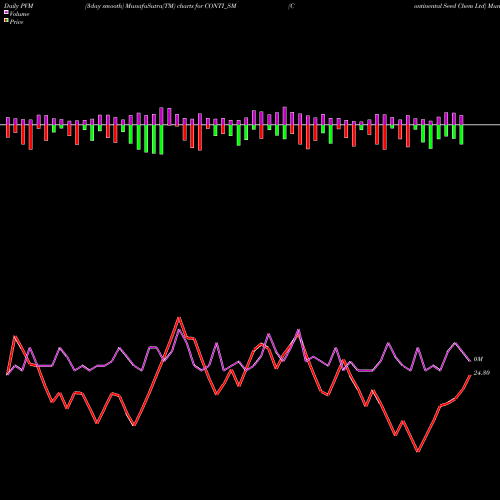Screen dimensions: 500x500
Task: Click the 'Daily PVM' title text
Action: tap(18, 6)
